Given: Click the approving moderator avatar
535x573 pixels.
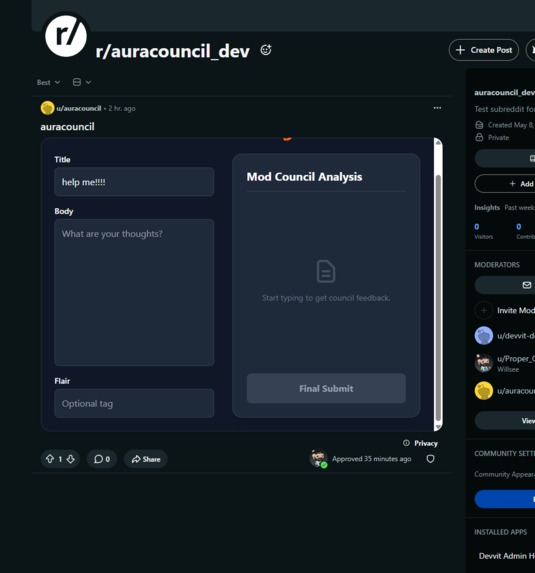Looking at the screenshot, I should coord(318,458).
